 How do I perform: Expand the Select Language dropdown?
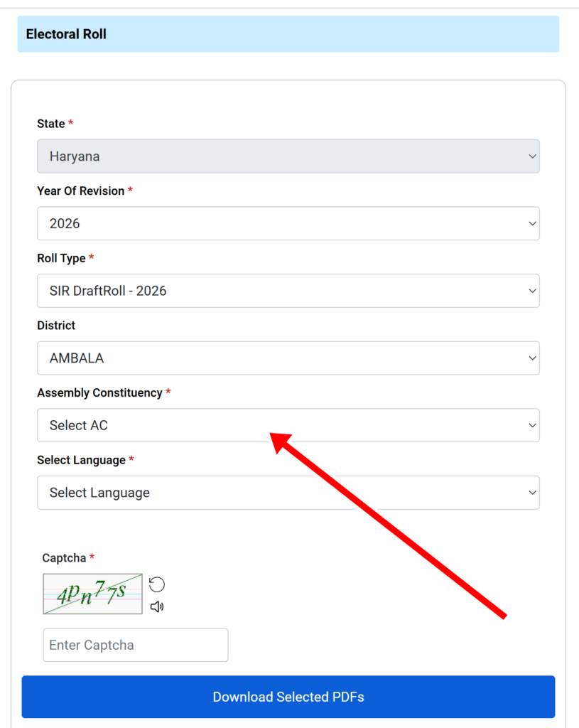click(x=288, y=493)
